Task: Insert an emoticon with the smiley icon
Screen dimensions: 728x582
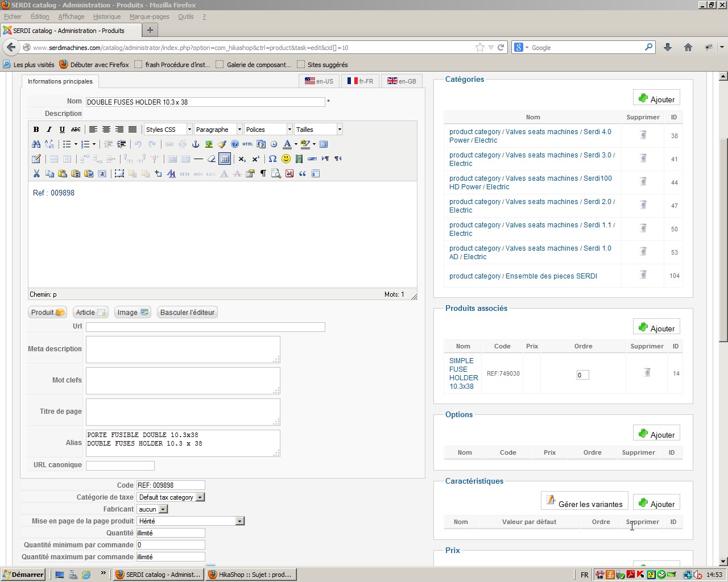Action: click(286, 159)
